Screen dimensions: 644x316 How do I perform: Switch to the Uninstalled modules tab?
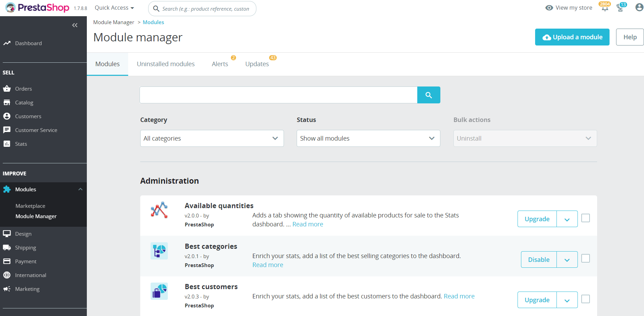point(165,64)
